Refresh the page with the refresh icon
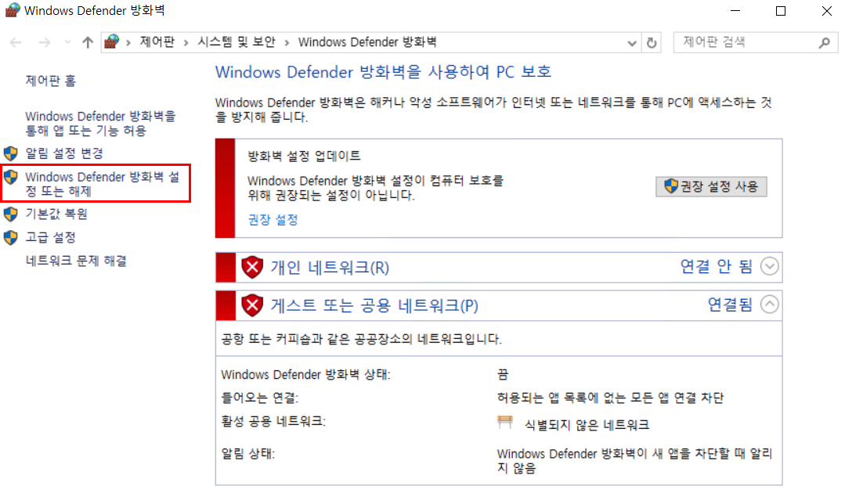The height and width of the screenshot is (504, 845). point(652,42)
